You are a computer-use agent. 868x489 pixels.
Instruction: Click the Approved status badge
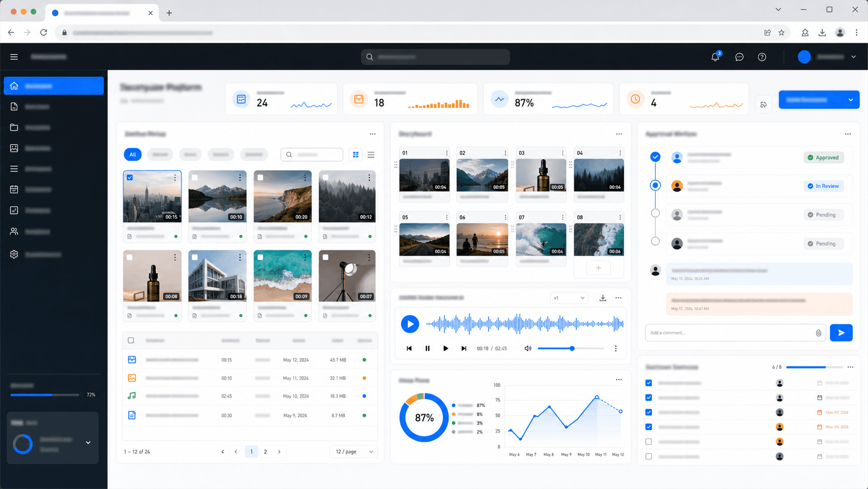(823, 157)
